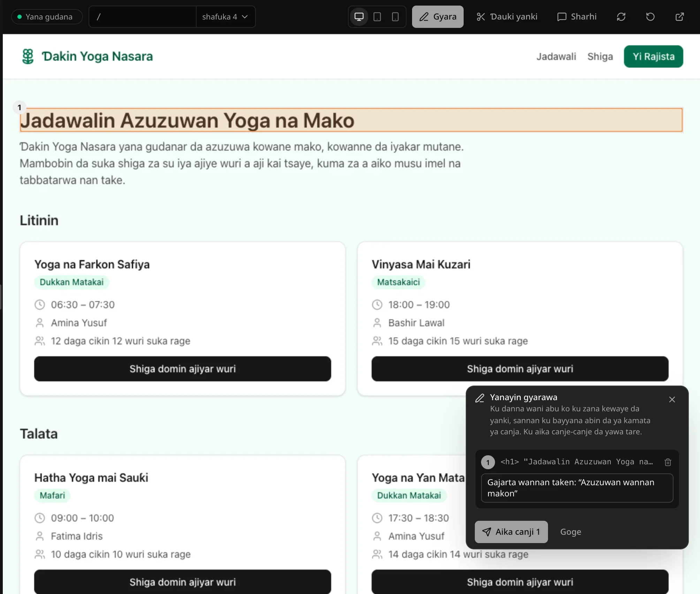Image resolution: width=700 pixels, height=594 pixels.
Task: Click the pencil icon in Yanayin gyarawa header
Action: coord(480,398)
